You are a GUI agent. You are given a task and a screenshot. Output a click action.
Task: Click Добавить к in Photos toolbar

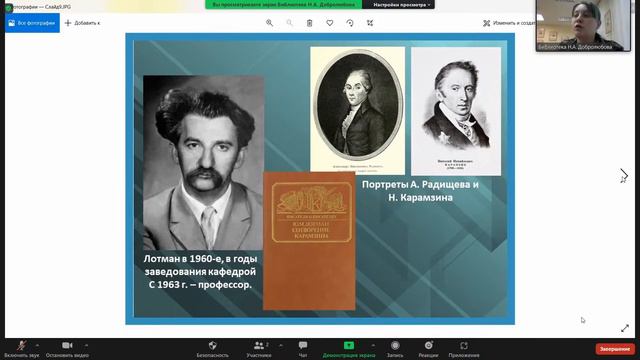tap(82, 23)
